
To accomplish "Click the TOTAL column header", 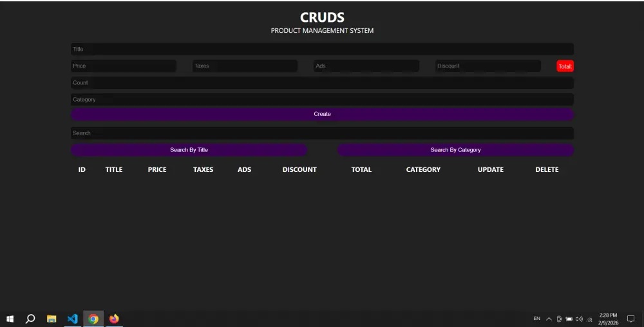I will pos(361,169).
